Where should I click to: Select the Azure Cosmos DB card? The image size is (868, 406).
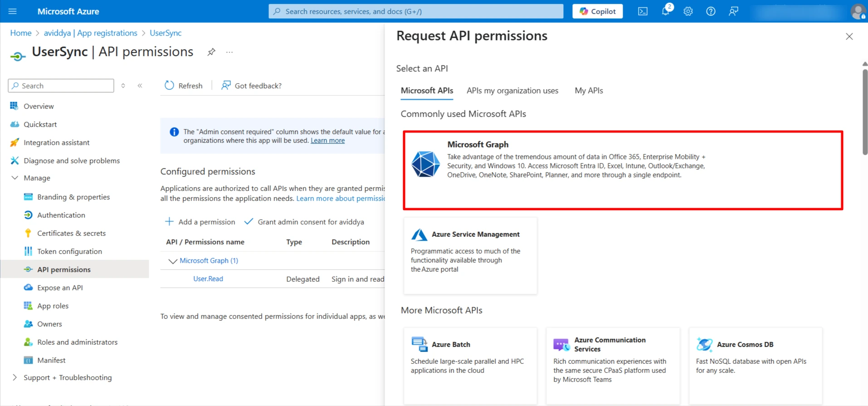(756, 366)
